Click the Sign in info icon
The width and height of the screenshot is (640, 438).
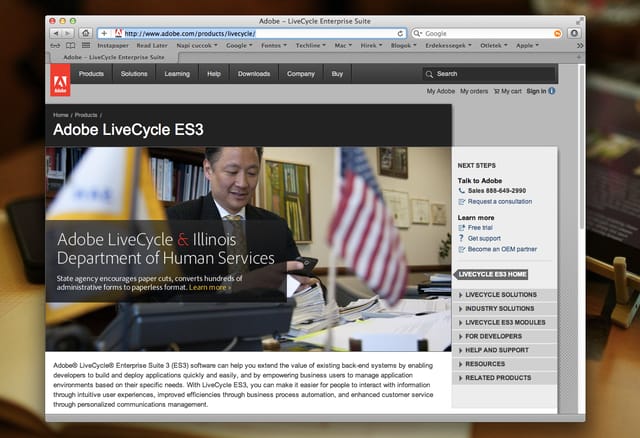coord(552,91)
